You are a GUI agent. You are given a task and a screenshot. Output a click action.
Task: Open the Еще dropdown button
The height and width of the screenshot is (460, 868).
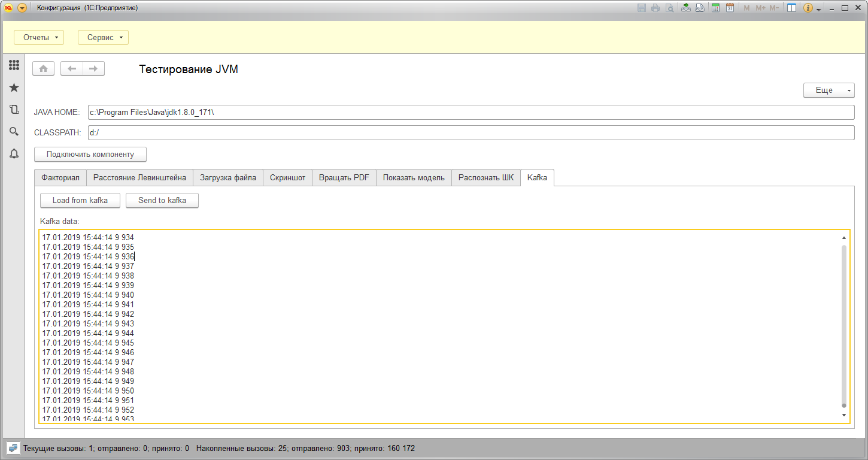(x=828, y=90)
